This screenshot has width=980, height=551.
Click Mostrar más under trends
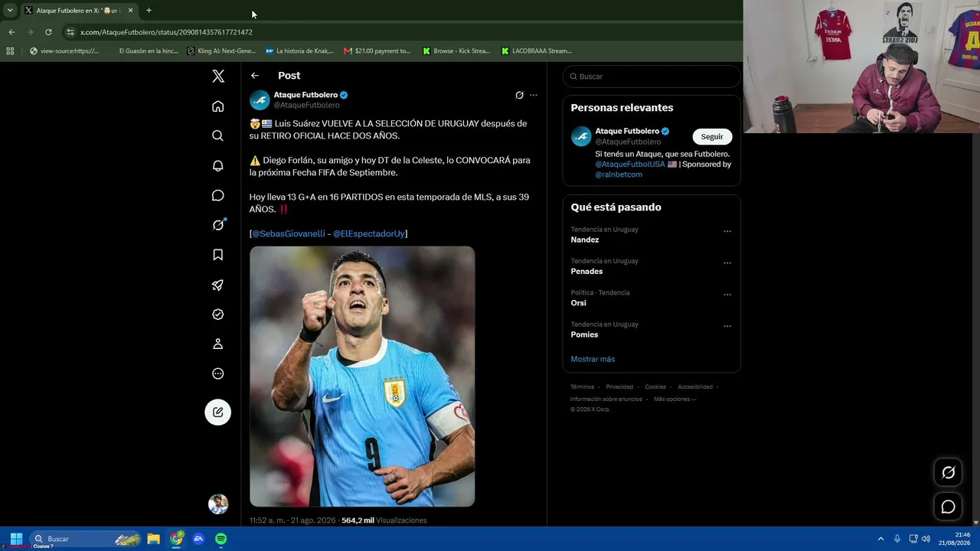[593, 359]
